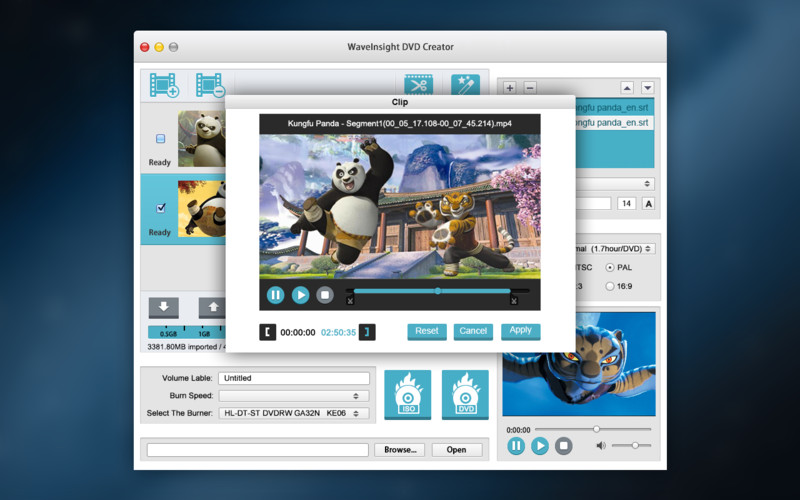
Task: Open the magic wand effects tool
Action: coord(465,85)
